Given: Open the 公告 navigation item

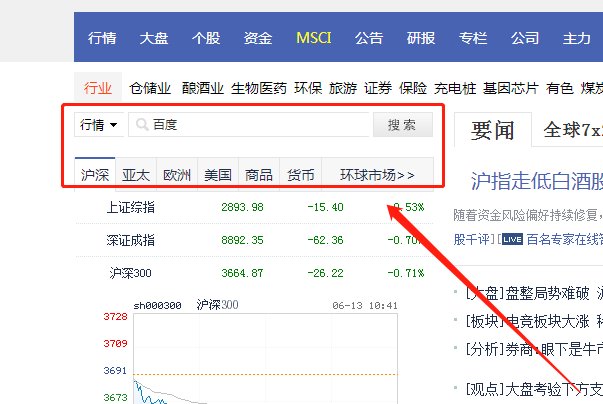Looking at the screenshot, I should coord(369,38).
